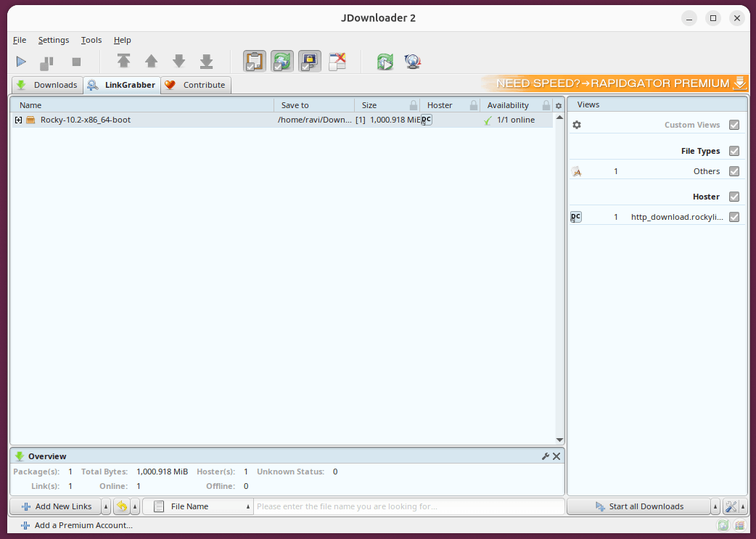Open the Contribute tab
The width and height of the screenshot is (756, 539).
(x=196, y=85)
